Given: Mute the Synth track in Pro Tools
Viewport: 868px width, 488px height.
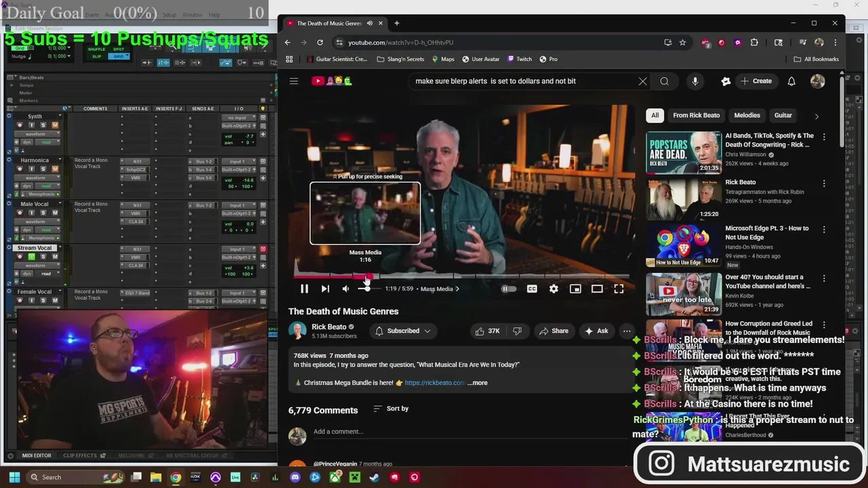Looking at the screenshot, I should (x=55, y=125).
